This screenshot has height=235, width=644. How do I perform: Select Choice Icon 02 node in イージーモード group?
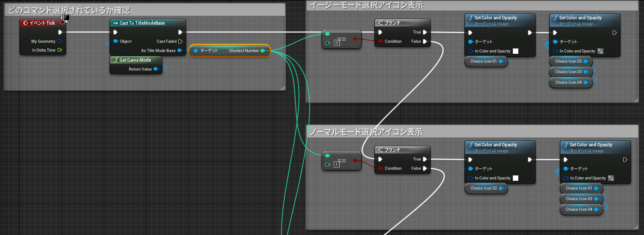click(571, 61)
